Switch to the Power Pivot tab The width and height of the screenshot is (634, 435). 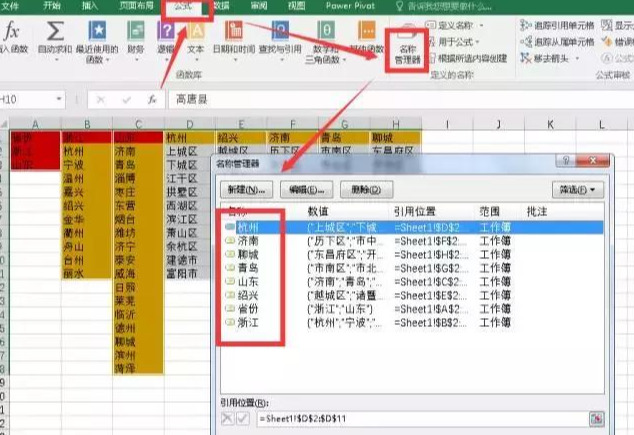350,6
